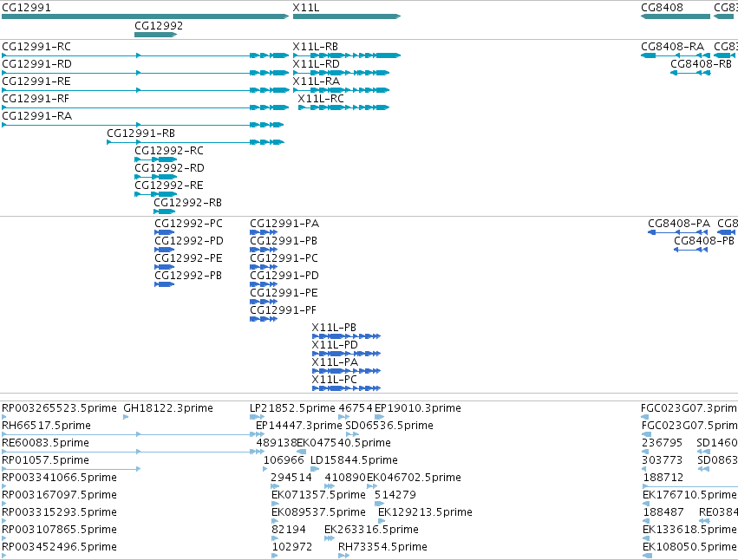Click protein CG12992-PD label
The width and height of the screenshot is (738, 560).
[189, 241]
